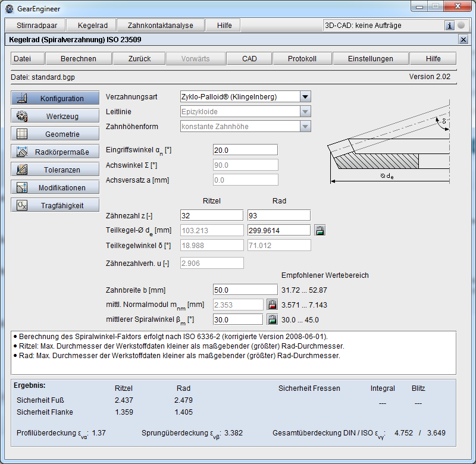
Task: Click the Konfiguration sidebar icon
Action: click(x=22, y=98)
